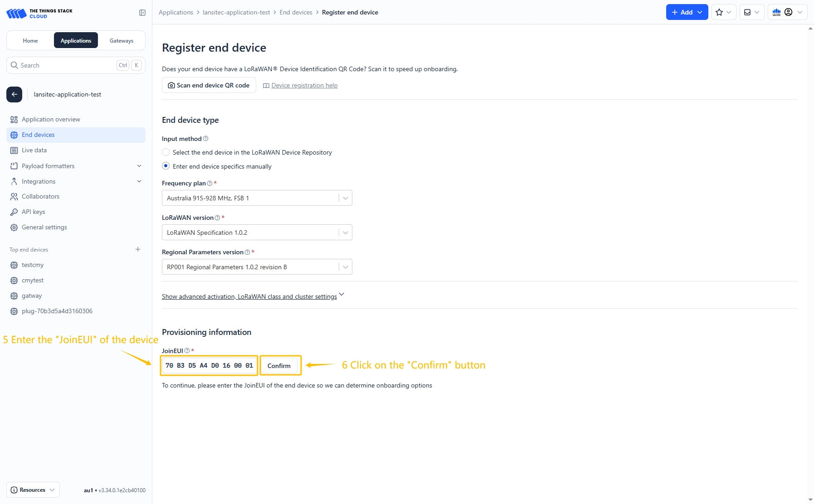Open the LoRaWAN version dropdown

pos(257,233)
